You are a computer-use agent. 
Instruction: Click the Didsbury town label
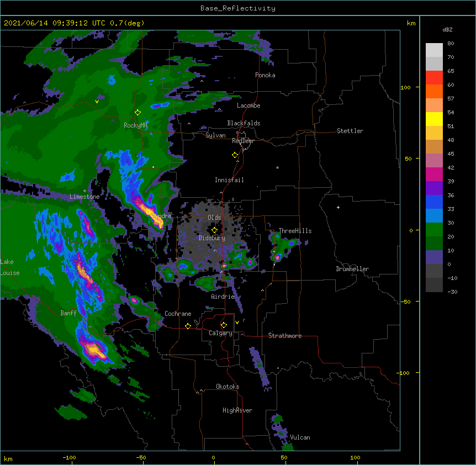[x=211, y=238]
